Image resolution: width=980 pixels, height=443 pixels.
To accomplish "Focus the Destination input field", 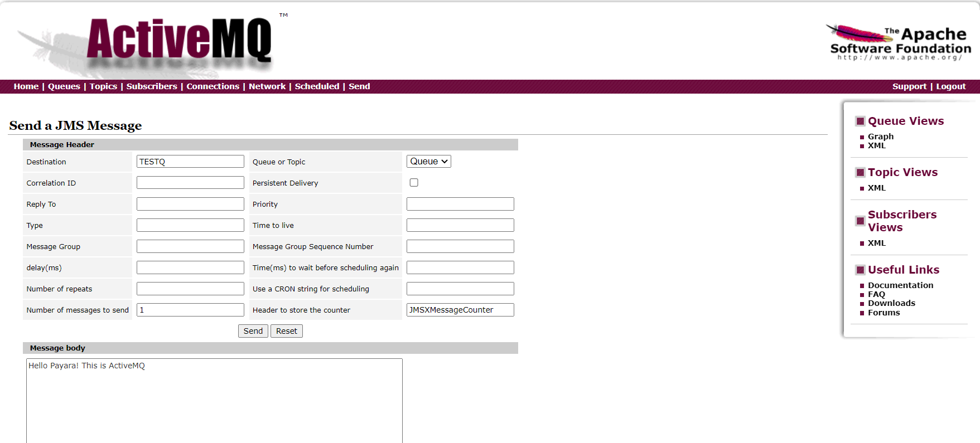I will pos(190,162).
